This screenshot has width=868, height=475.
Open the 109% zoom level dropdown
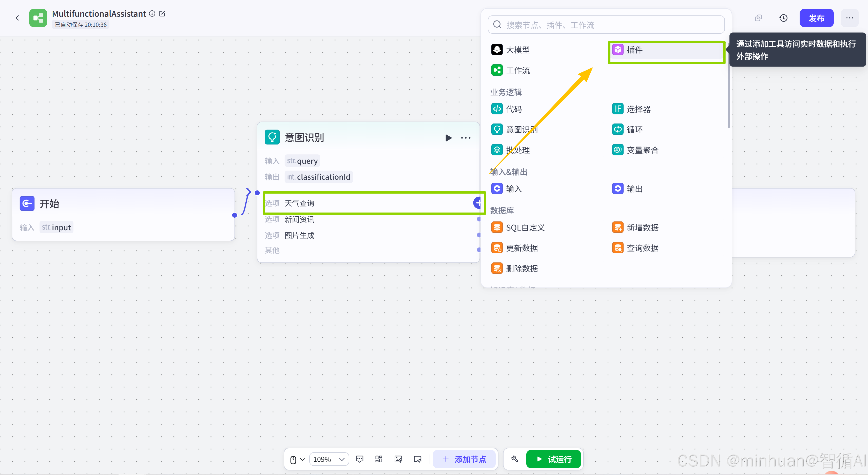(329, 459)
